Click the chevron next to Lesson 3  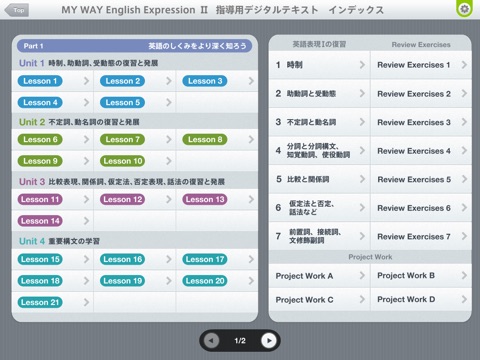(x=251, y=81)
